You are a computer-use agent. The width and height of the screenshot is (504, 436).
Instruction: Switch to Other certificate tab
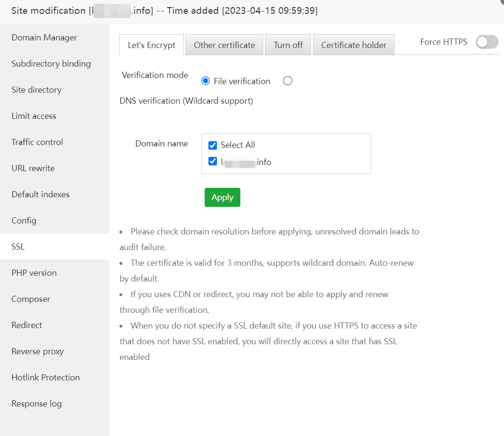coord(224,45)
